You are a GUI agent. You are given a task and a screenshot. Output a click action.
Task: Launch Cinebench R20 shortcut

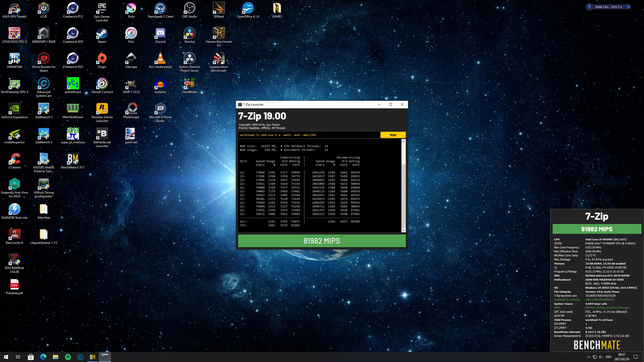click(x=73, y=35)
